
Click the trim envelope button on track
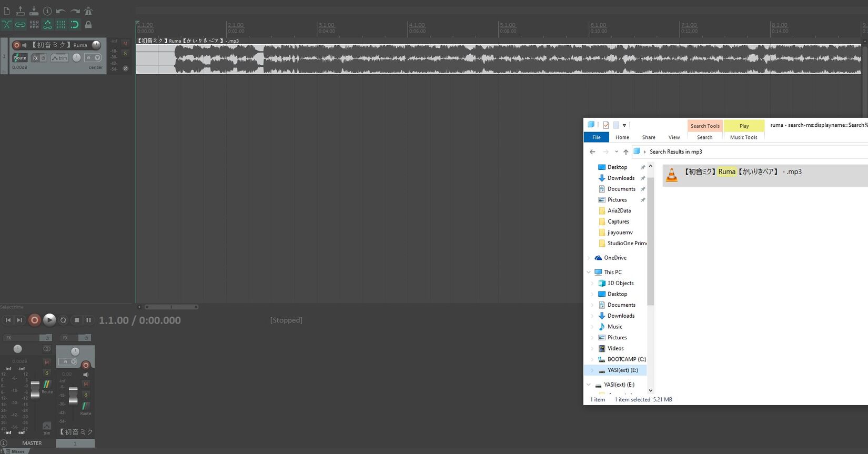(x=59, y=58)
